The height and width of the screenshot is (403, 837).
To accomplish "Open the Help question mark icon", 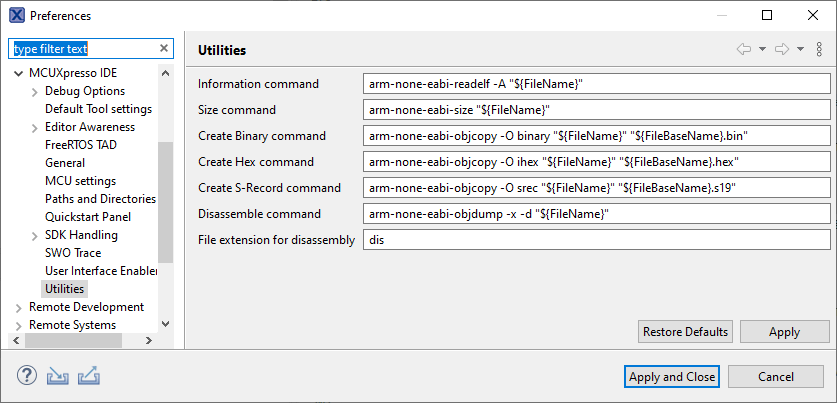I will tap(27, 376).
